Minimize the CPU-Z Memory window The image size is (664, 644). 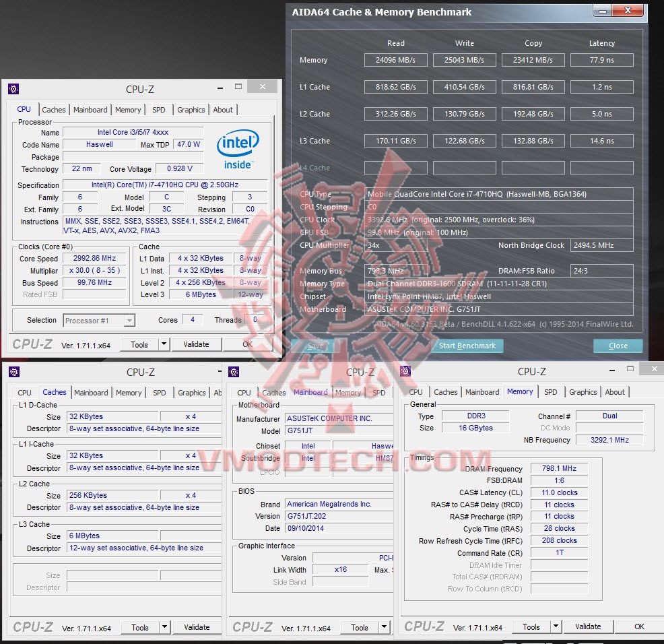pyautogui.click(x=612, y=371)
